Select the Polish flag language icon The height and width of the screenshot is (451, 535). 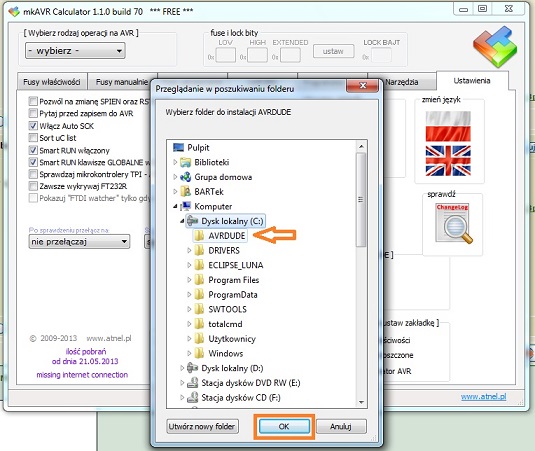(448, 126)
